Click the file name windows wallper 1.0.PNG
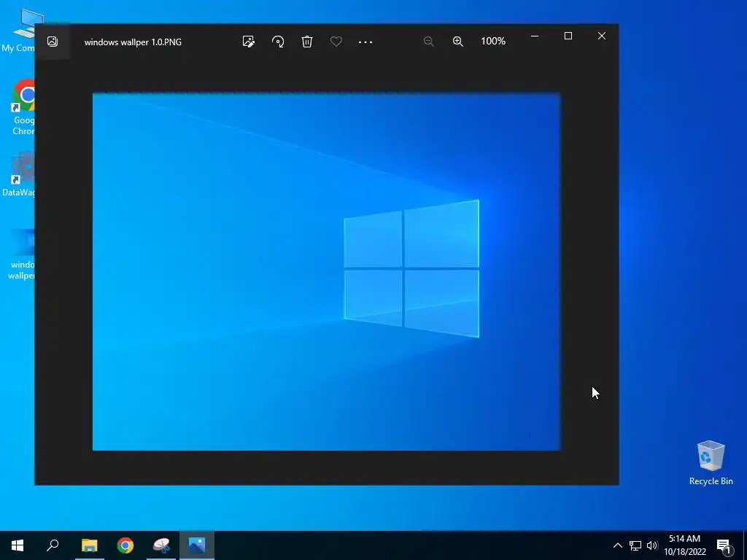 click(x=133, y=42)
